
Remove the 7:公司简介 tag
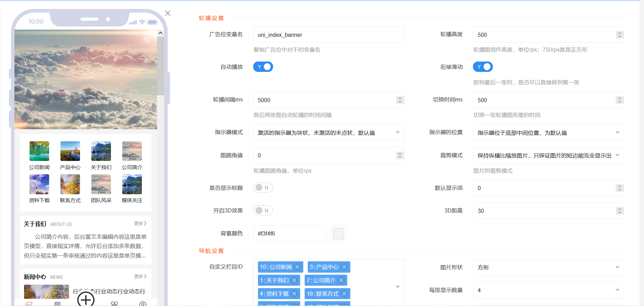pyautogui.click(x=341, y=281)
